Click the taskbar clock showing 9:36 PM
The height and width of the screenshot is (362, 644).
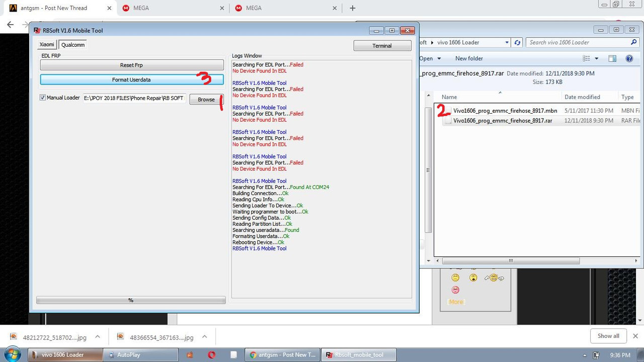(x=620, y=354)
